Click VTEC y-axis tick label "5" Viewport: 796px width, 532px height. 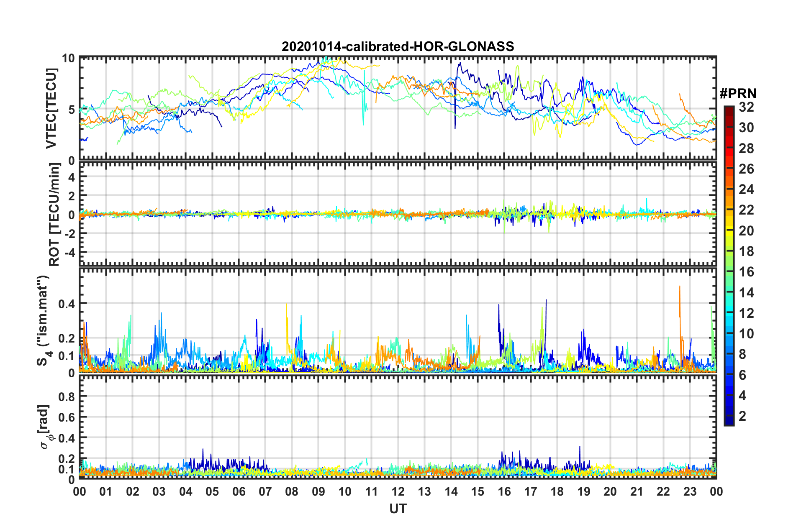point(72,110)
